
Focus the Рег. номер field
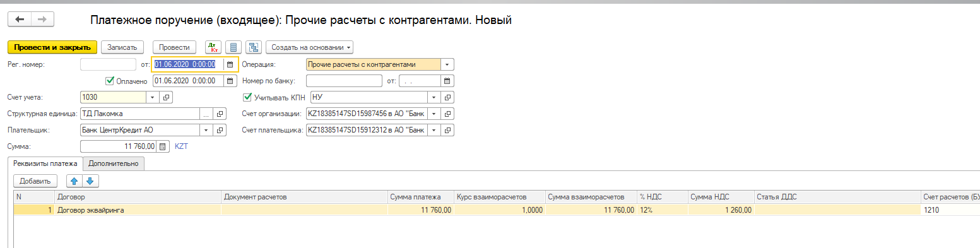click(x=109, y=64)
